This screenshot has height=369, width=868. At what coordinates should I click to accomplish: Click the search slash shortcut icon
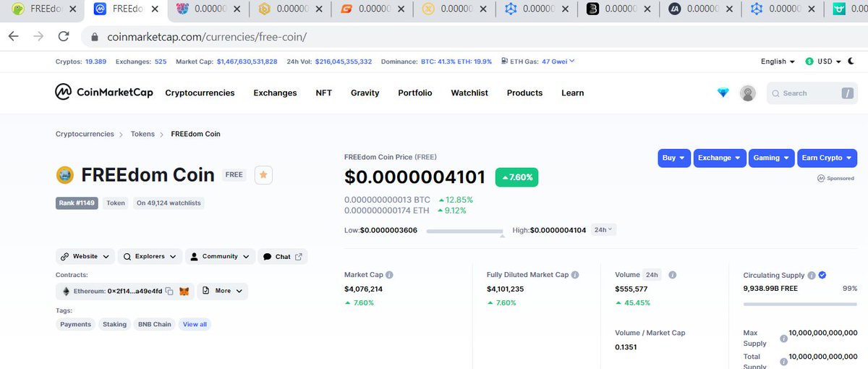[x=847, y=93]
